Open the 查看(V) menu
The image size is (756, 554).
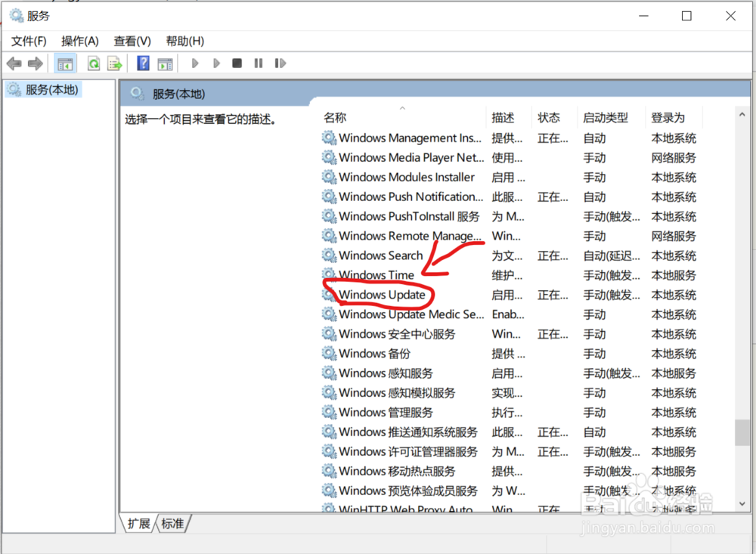[131, 41]
